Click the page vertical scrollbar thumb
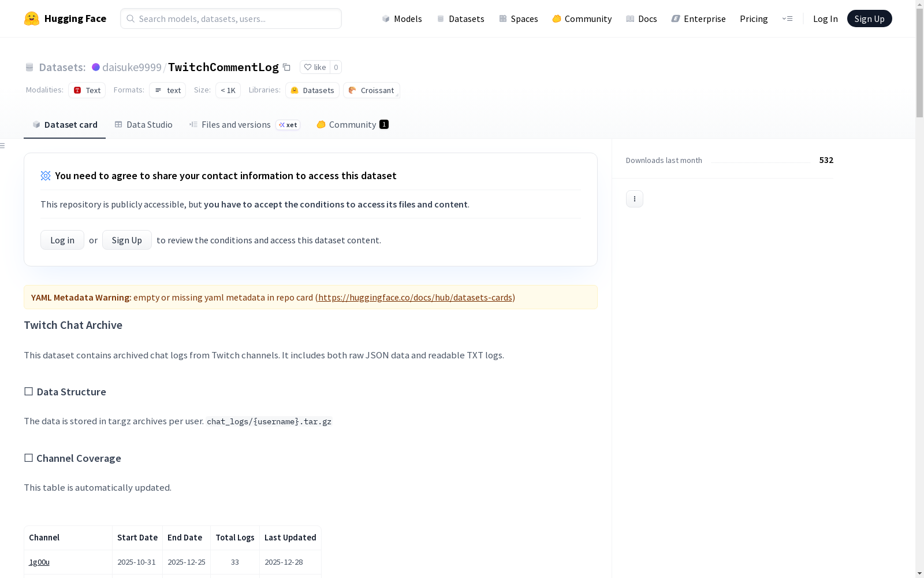Screen dimensions: 924x578 point(919,62)
